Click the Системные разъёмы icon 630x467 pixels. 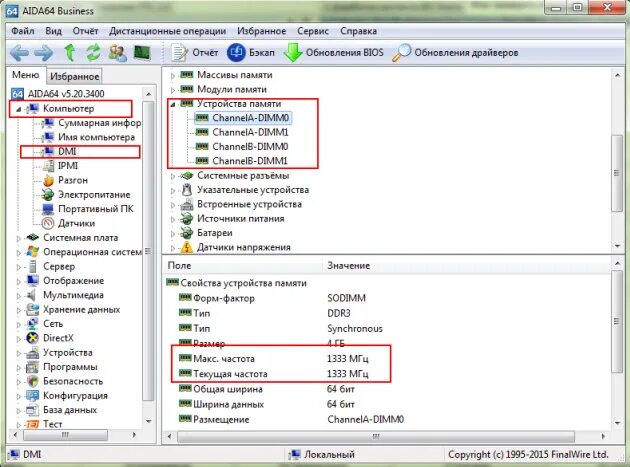(x=186, y=176)
